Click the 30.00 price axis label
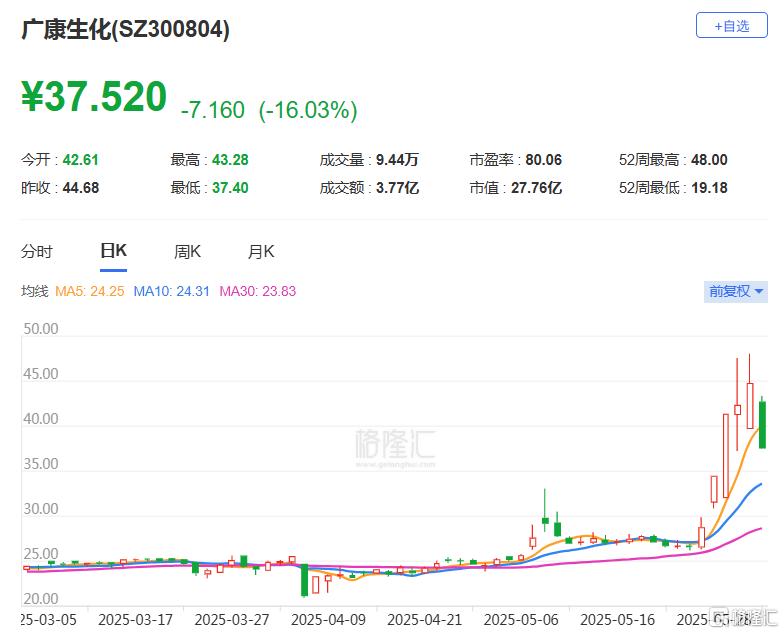784x634 pixels. (41, 509)
